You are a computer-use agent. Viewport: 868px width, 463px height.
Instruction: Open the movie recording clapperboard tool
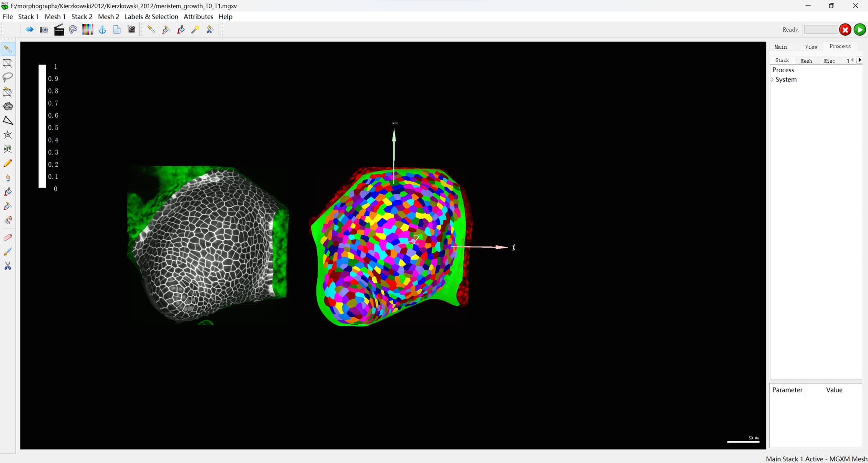[x=59, y=29]
